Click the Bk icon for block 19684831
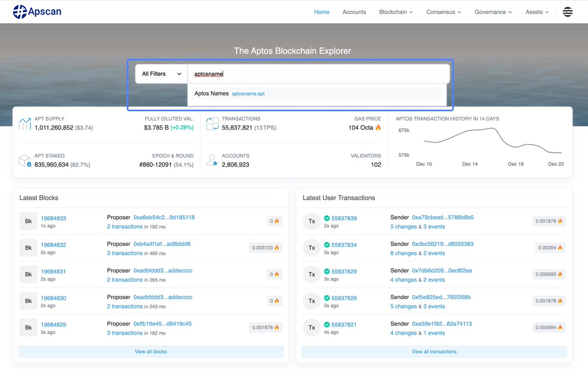 pos(28,274)
